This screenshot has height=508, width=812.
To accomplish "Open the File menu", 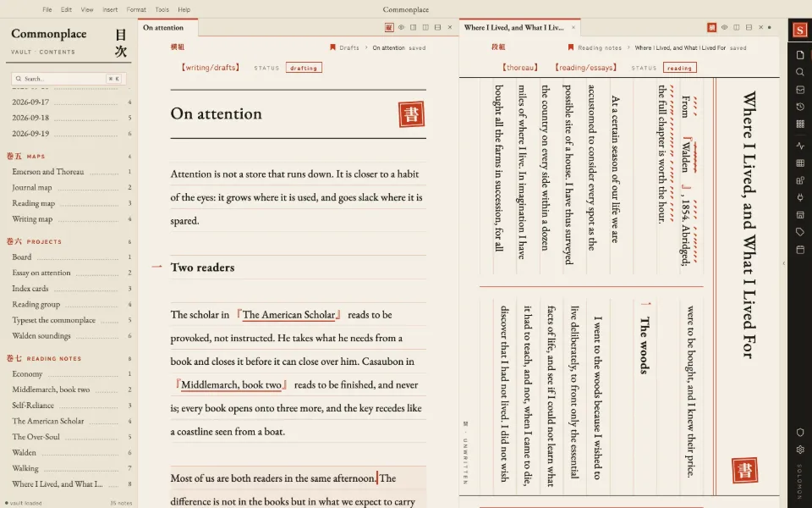I will tap(47, 9).
